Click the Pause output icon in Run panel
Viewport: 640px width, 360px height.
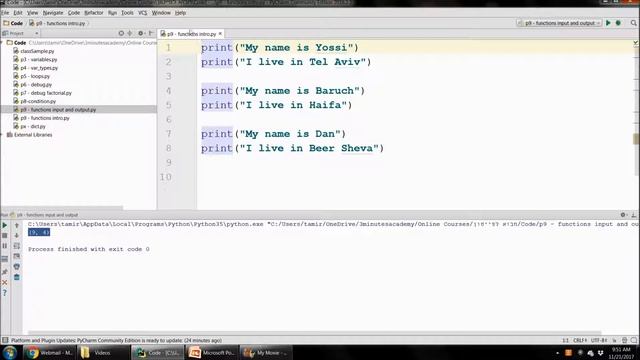click(4, 246)
